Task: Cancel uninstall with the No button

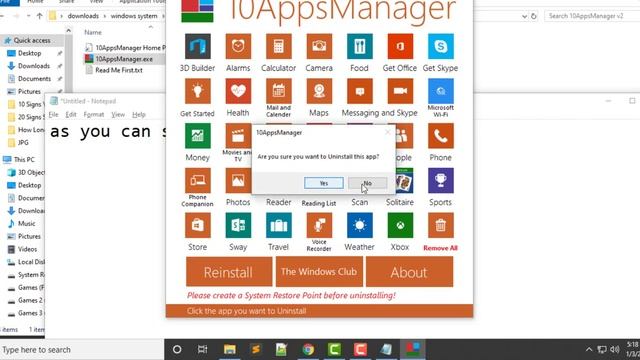Action: (367, 183)
